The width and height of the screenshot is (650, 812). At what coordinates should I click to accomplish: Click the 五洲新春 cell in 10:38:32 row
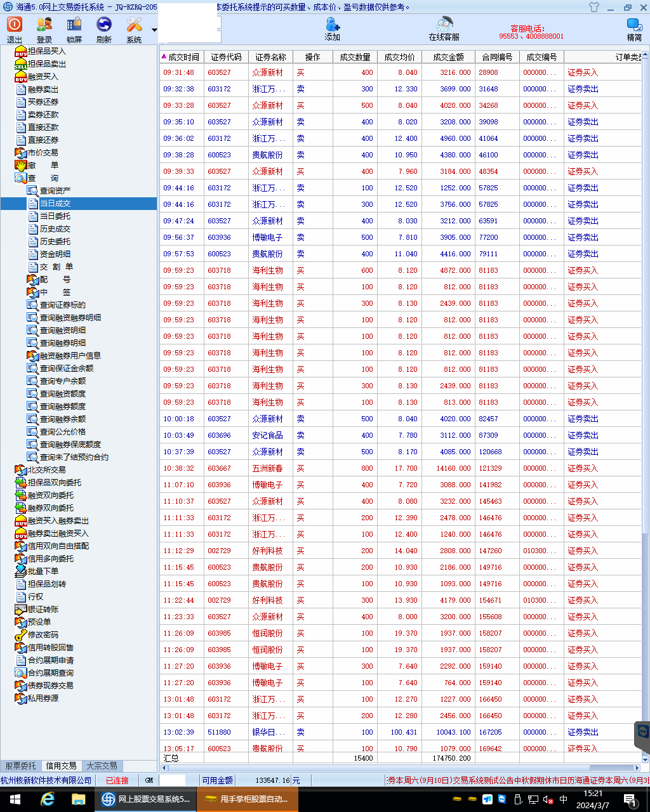[270, 468]
